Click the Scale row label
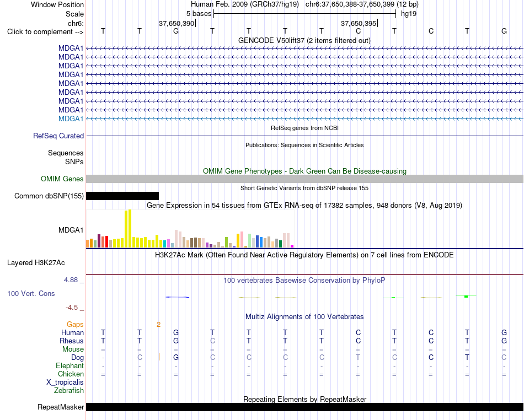This screenshot has width=524, height=420. 74,14
